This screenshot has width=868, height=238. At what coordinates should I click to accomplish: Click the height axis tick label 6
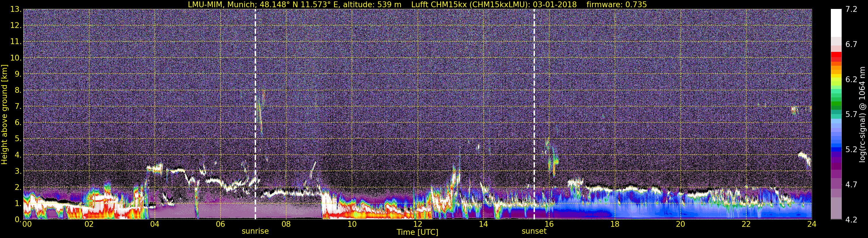coord(18,122)
